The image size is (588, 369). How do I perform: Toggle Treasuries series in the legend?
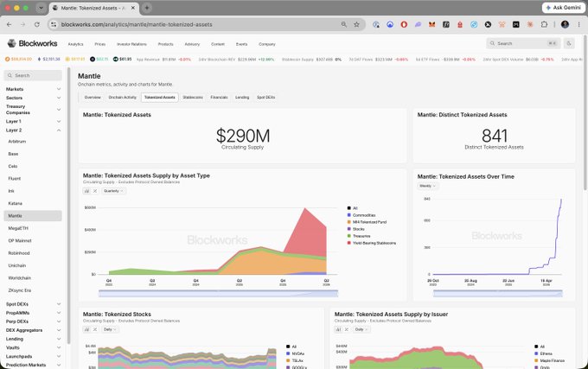pyautogui.click(x=359, y=236)
